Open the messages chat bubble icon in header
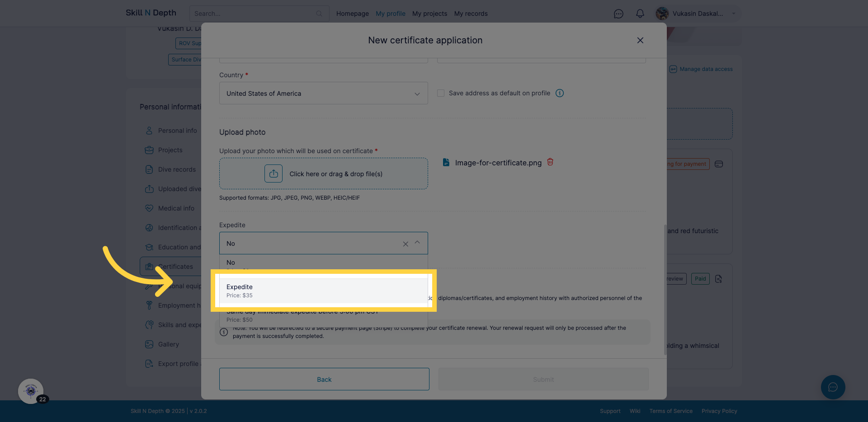The height and width of the screenshot is (422, 868). 618,14
